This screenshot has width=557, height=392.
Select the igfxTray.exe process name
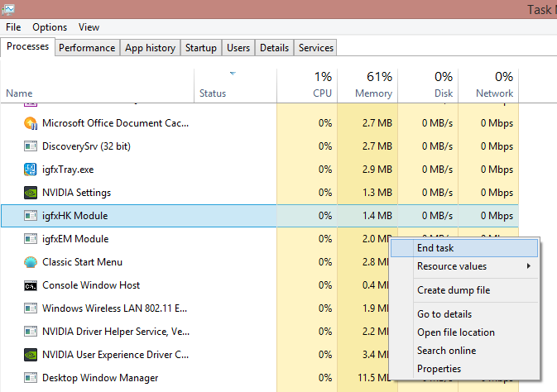coord(68,170)
